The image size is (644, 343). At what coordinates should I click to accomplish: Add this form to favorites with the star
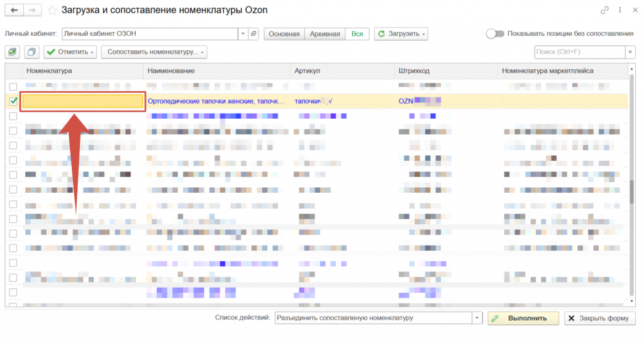click(52, 10)
